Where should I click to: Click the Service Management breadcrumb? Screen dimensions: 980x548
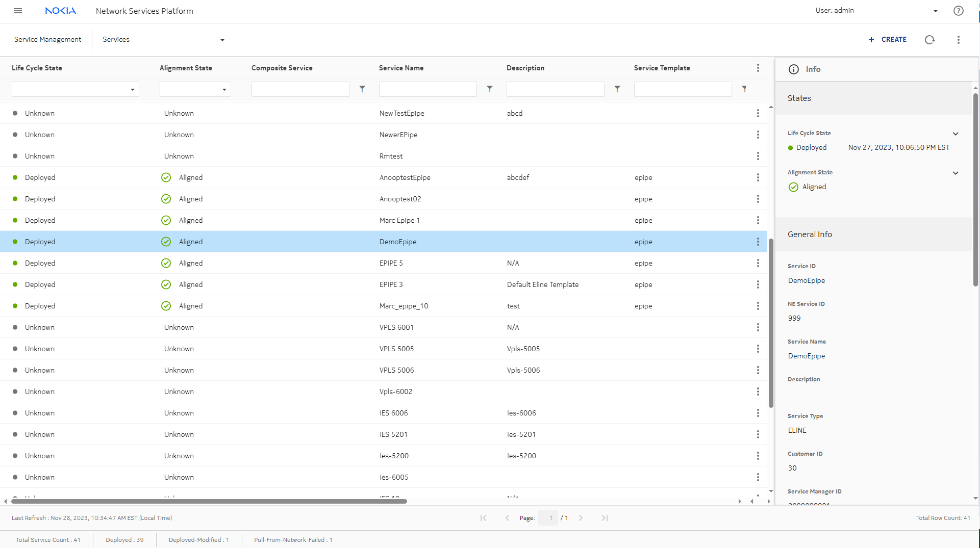(47, 40)
